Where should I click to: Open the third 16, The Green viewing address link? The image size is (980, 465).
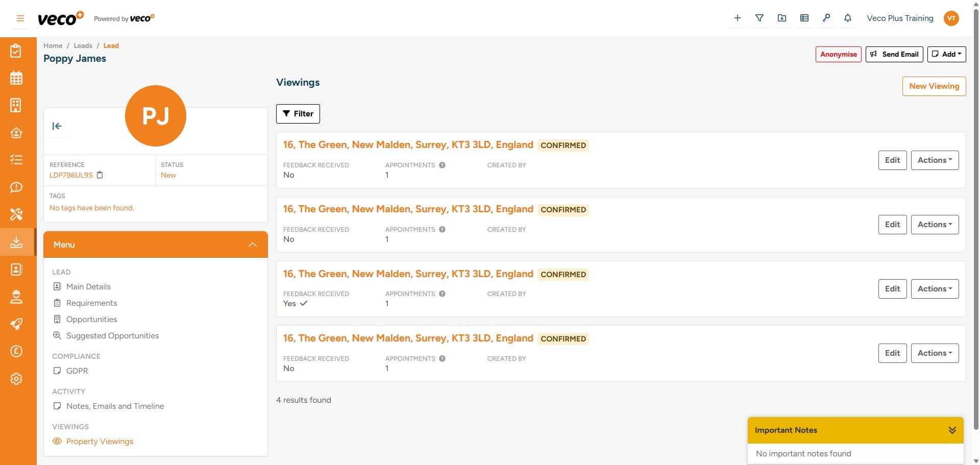click(408, 274)
